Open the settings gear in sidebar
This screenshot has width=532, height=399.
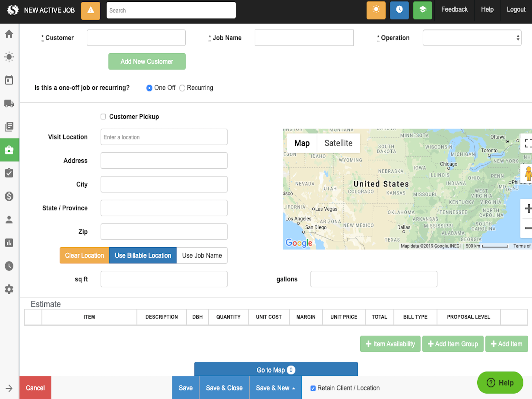point(9,289)
